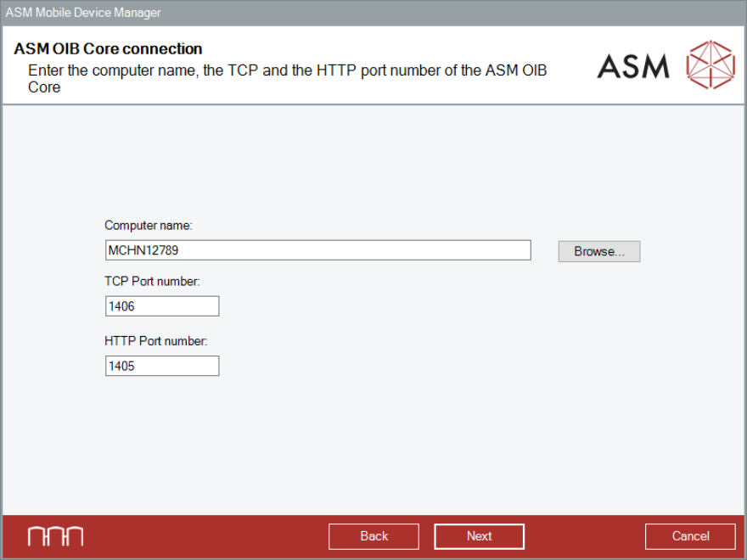Click the 'HTTP Port number:' label
This screenshot has width=747, height=560.
(x=156, y=341)
